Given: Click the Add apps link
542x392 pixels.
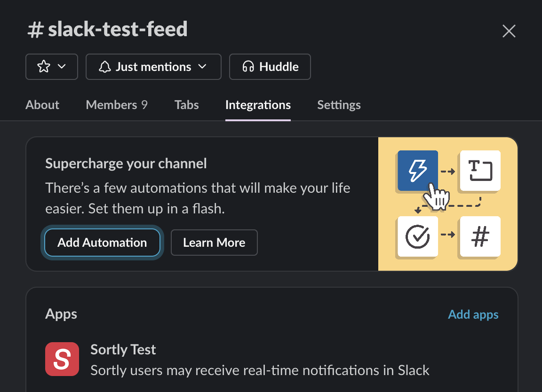Looking at the screenshot, I should (473, 314).
